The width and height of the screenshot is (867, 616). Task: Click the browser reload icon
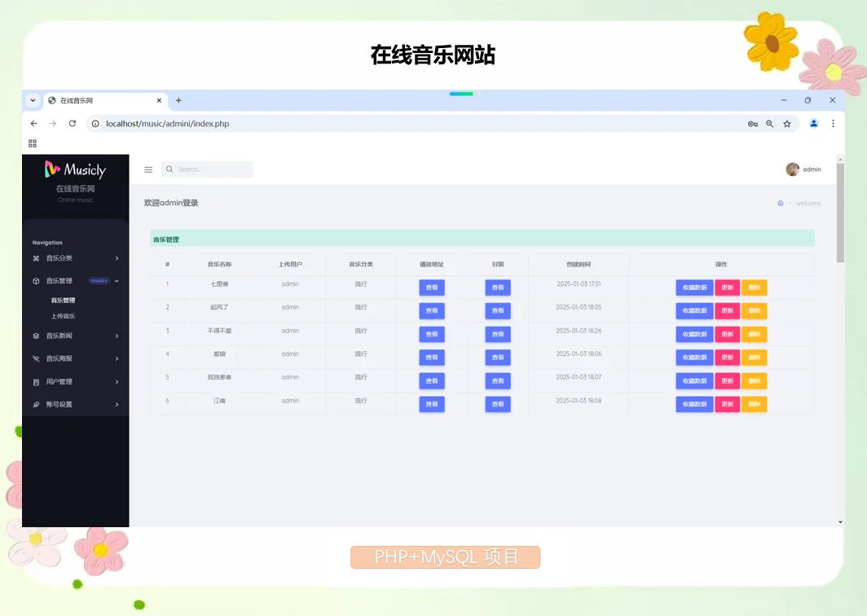[73, 124]
